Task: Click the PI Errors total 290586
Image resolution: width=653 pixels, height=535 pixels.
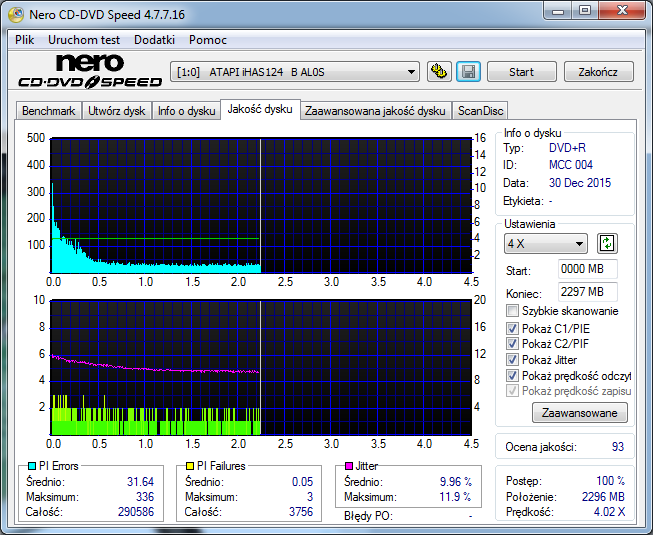Action: point(136,512)
